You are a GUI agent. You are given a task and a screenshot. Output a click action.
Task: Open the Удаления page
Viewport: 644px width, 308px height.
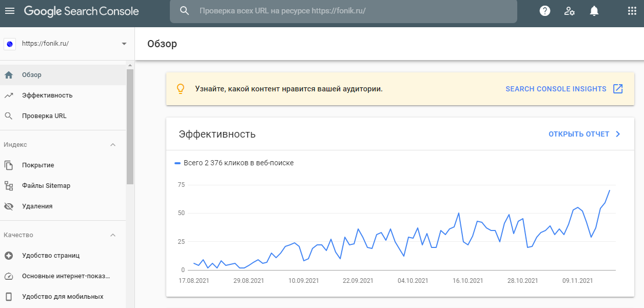point(63,206)
